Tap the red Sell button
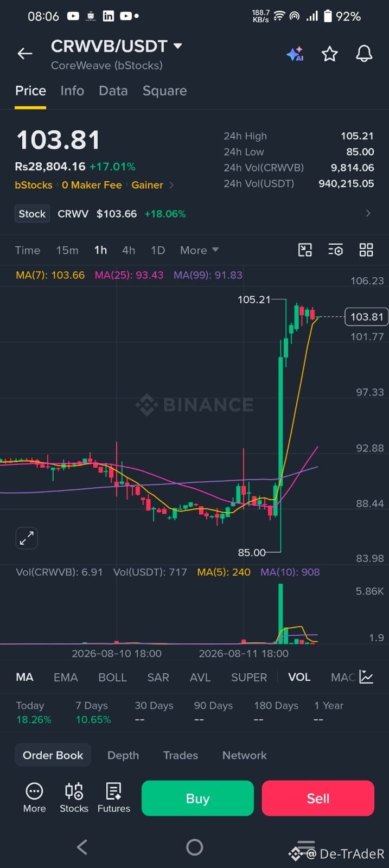The image size is (389, 868). [318, 798]
